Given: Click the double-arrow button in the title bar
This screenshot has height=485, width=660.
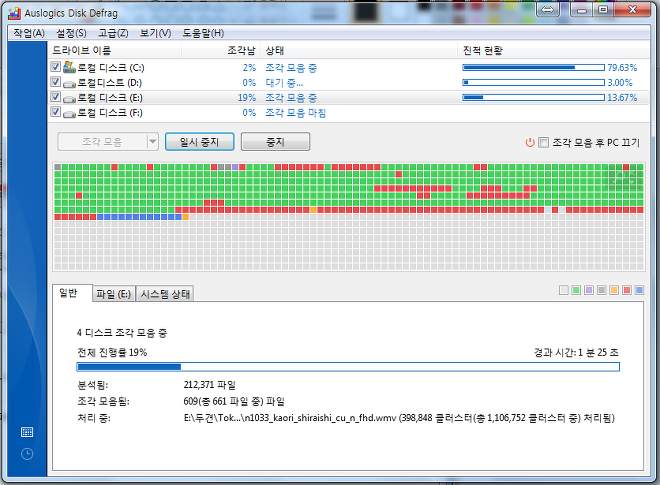Looking at the screenshot, I should coord(548,10).
